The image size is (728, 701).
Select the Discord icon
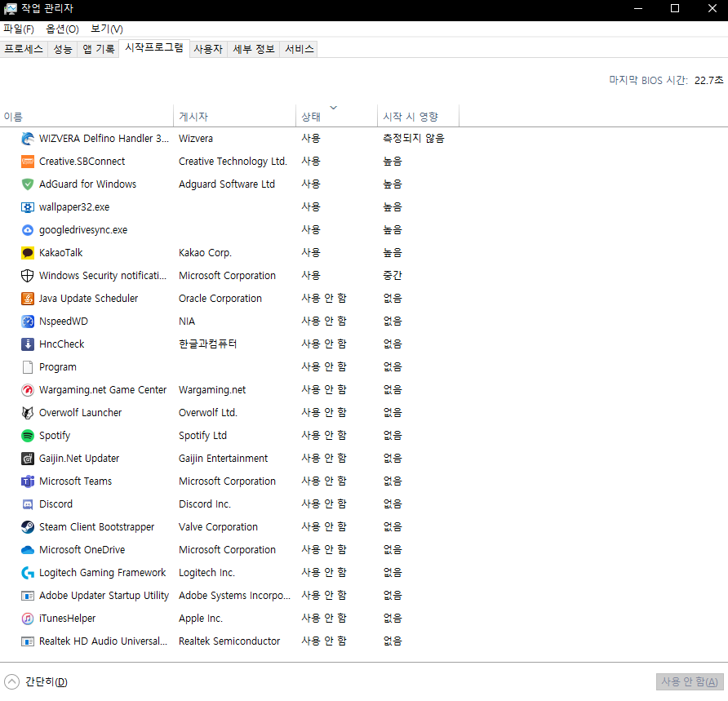[x=28, y=504]
